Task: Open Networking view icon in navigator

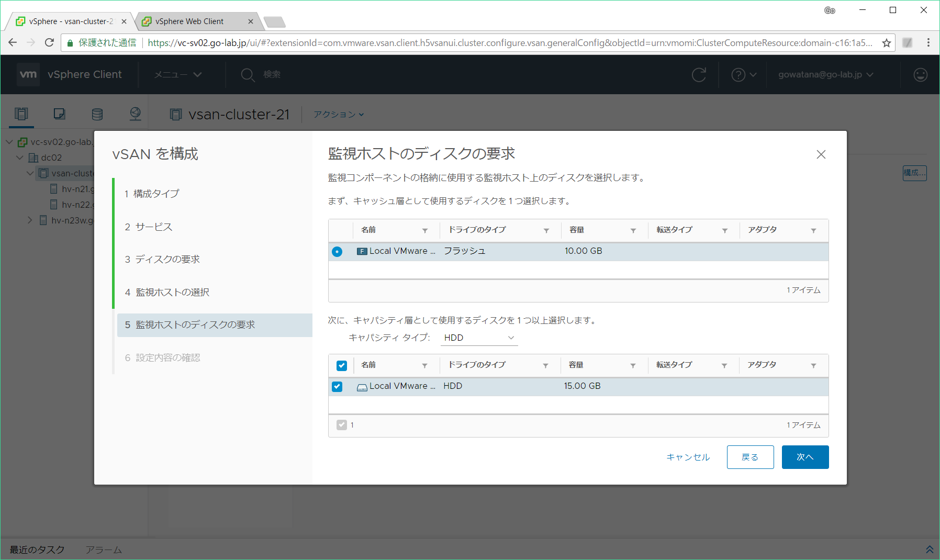Action: [x=136, y=114]
